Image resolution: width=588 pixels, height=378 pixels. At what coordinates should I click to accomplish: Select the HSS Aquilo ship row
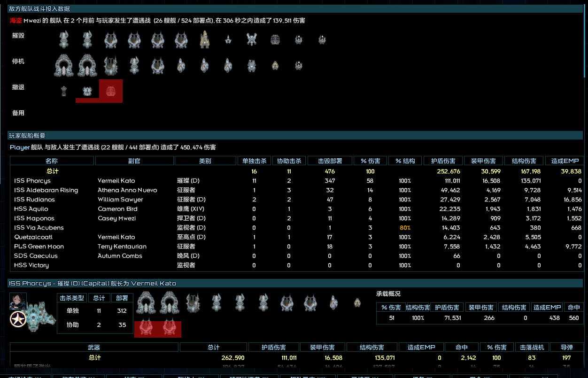31,209
